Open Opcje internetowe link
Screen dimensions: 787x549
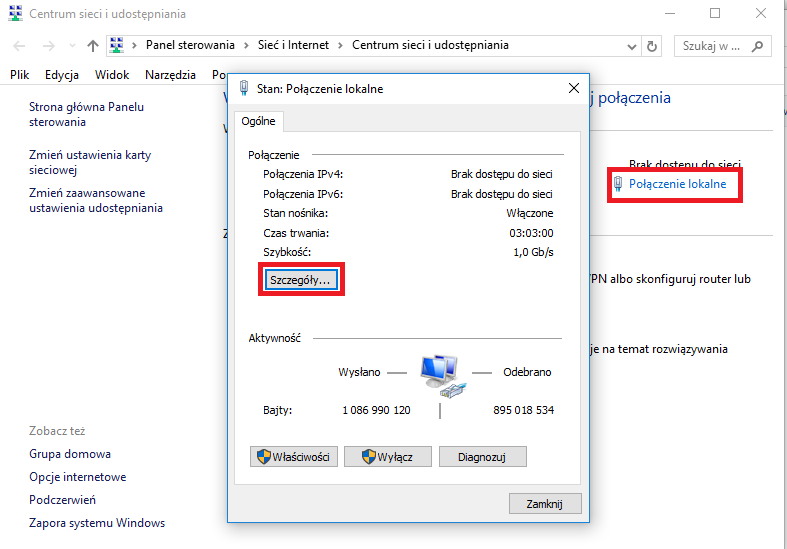pyautogui.click(x=78, y=477)
